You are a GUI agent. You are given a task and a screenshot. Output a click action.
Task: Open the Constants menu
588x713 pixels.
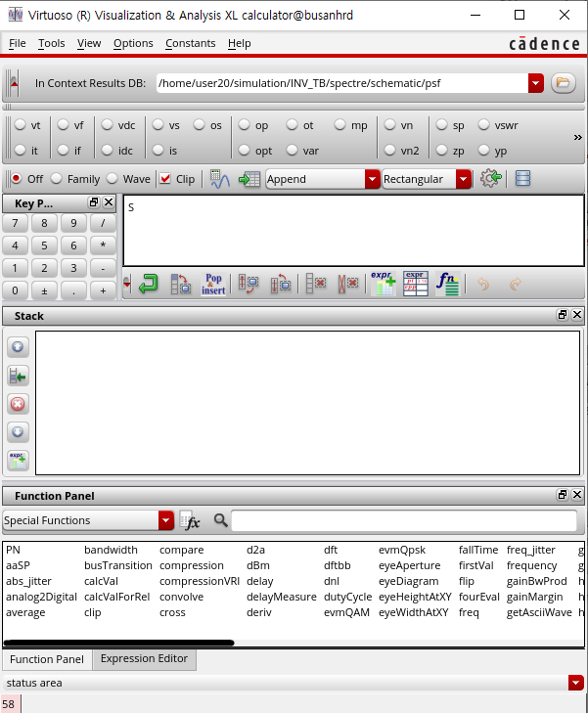(x=190, y=43)
